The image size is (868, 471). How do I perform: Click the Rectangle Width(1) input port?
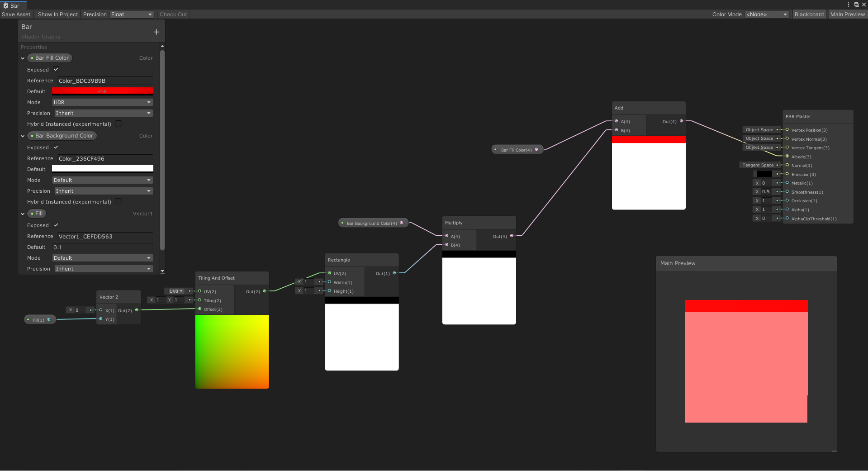click(330, 282)
